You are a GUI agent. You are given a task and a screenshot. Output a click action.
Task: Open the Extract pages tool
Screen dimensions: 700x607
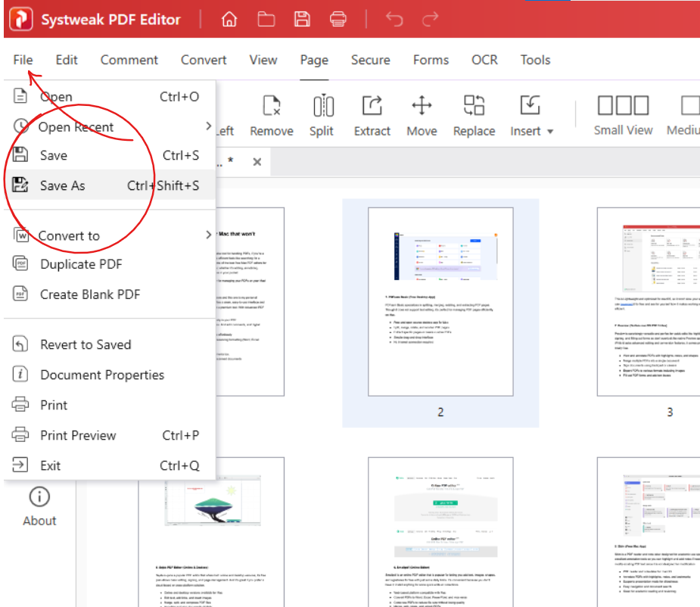[x=372, y=114]
